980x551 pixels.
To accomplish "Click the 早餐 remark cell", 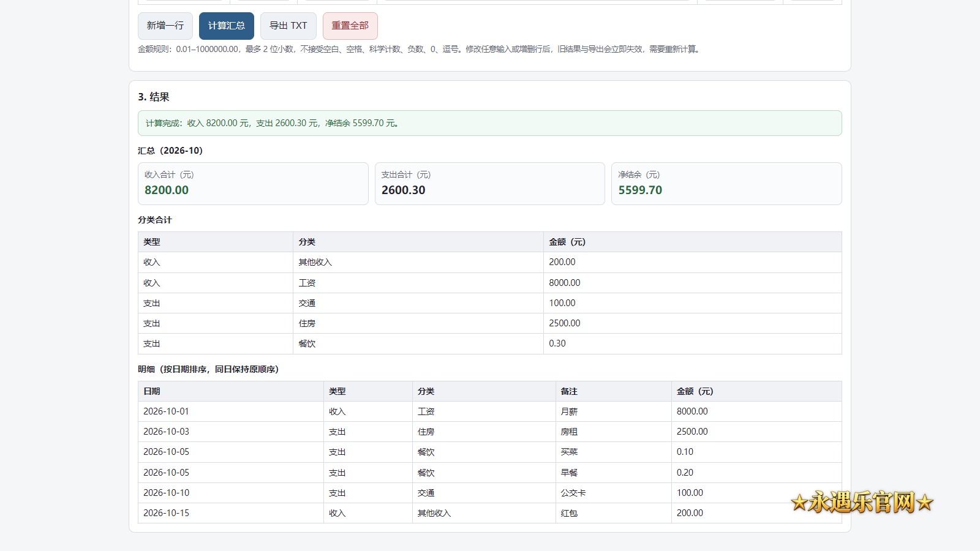I will pyautogui.click(x=614, y=473).
